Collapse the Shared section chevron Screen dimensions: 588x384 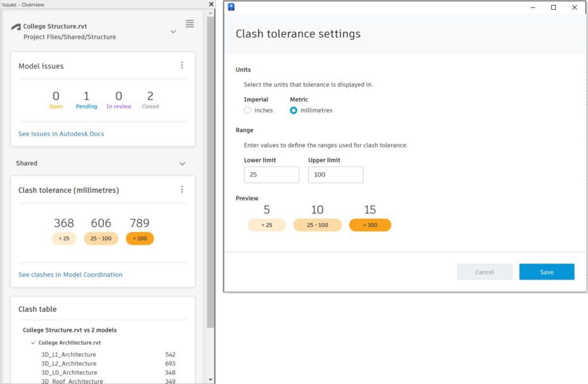tap(182, 164)
